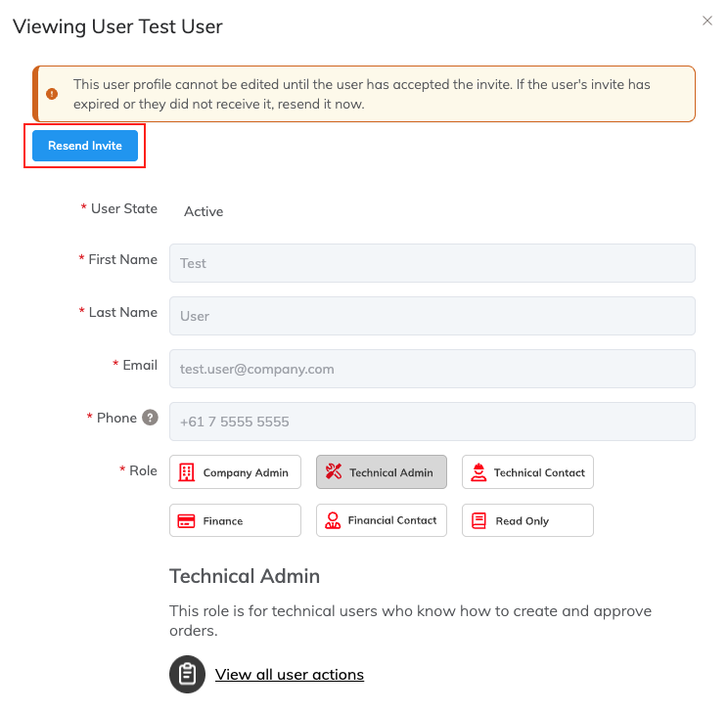This screenshot has width=728, height=712.
Task: Click the clipboard icon beside user actions
Action: click(187, 675)
